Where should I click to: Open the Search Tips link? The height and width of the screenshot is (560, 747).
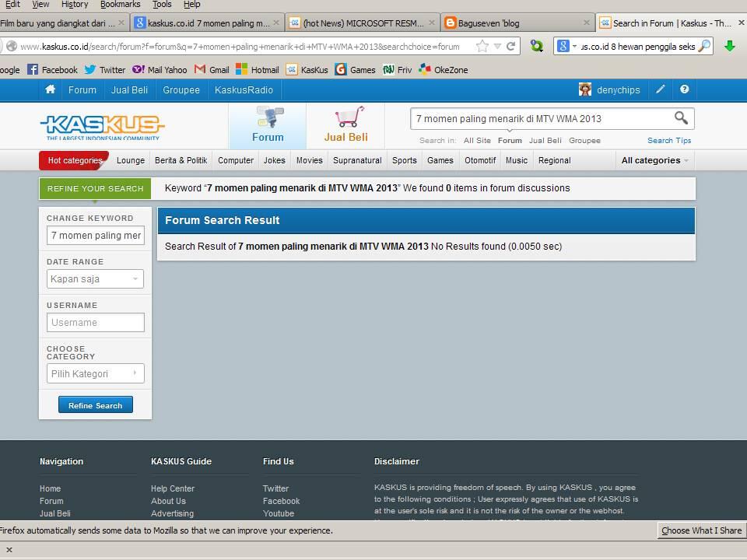669,141
